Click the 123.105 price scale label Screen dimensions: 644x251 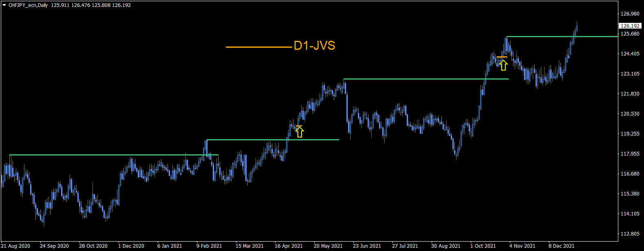630,74
